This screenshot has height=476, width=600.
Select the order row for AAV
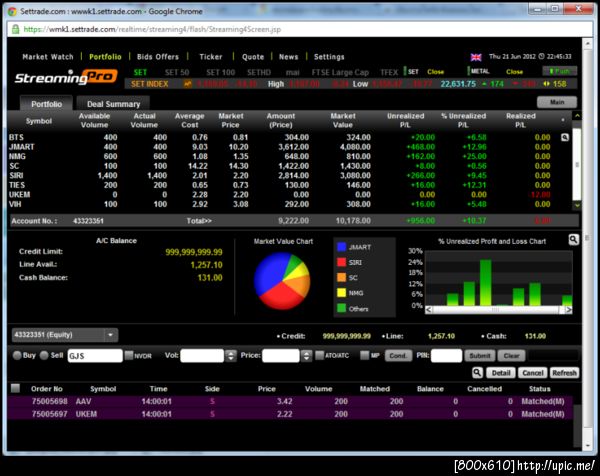click(290, 401)
